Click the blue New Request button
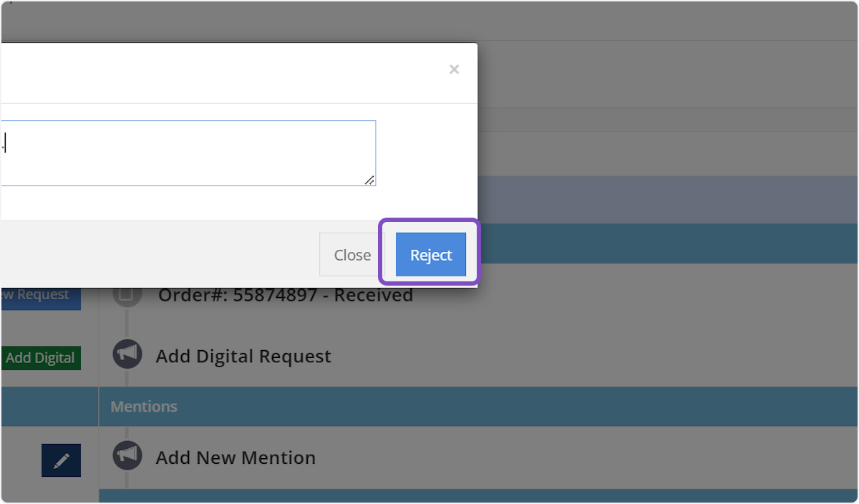This screenshot has height=504, width=859. (x=39, y=295)
